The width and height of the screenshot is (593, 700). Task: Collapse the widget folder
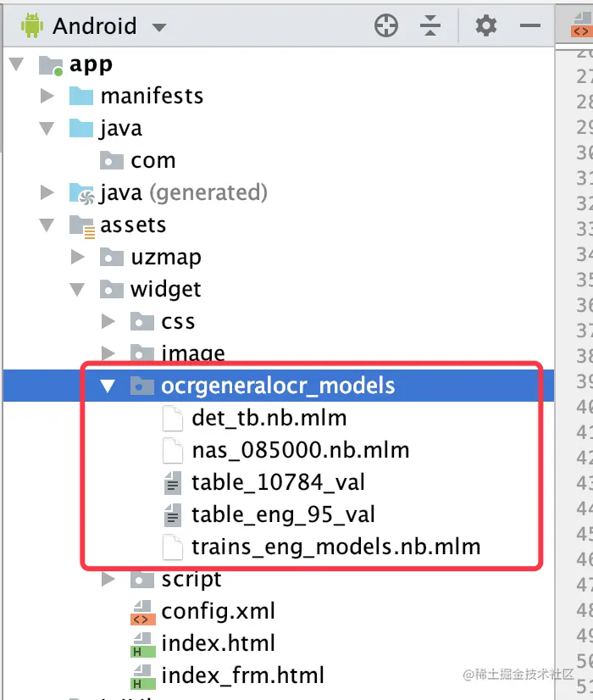click(x=78, y=290)
